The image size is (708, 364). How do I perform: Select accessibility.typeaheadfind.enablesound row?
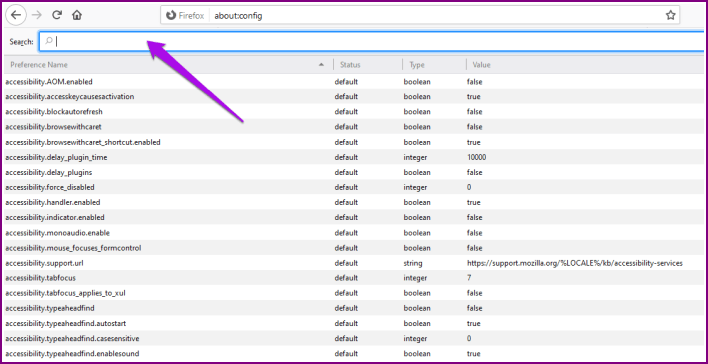354,353
